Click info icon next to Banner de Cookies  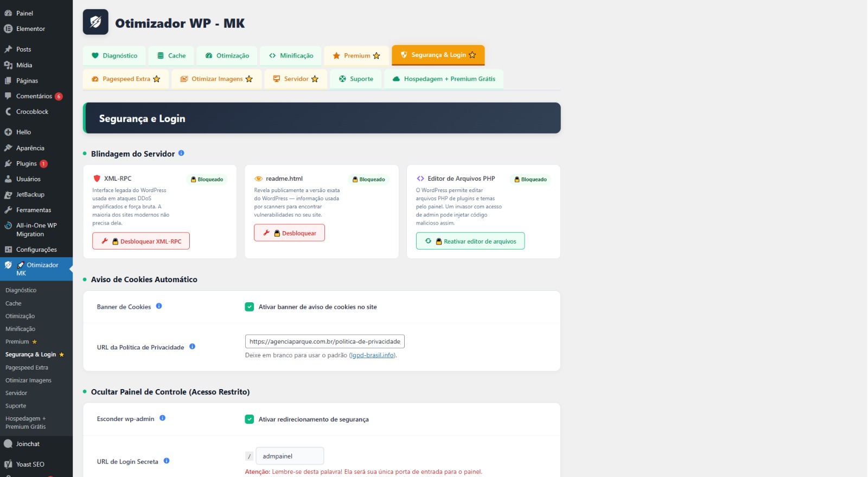pos(159,306)
